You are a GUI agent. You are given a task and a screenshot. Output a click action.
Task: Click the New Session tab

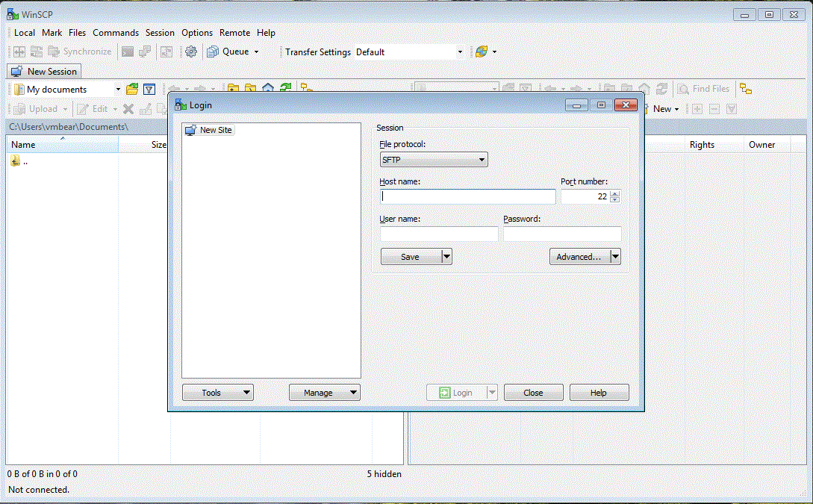click(44, 72)
